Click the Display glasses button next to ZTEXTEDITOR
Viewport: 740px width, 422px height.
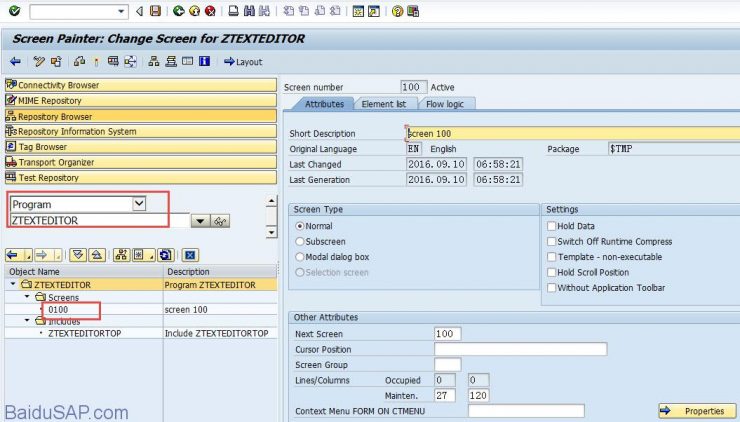(x=220, y=221)
